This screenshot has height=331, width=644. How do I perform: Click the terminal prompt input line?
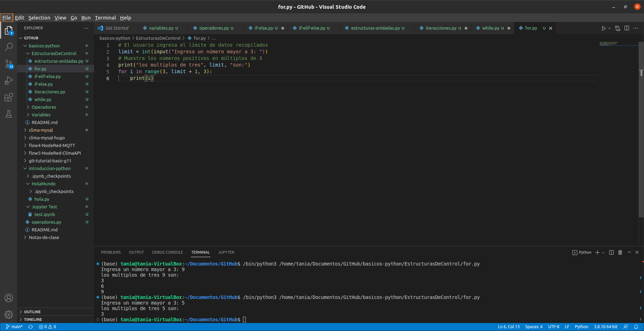click(x=244, y=320)
